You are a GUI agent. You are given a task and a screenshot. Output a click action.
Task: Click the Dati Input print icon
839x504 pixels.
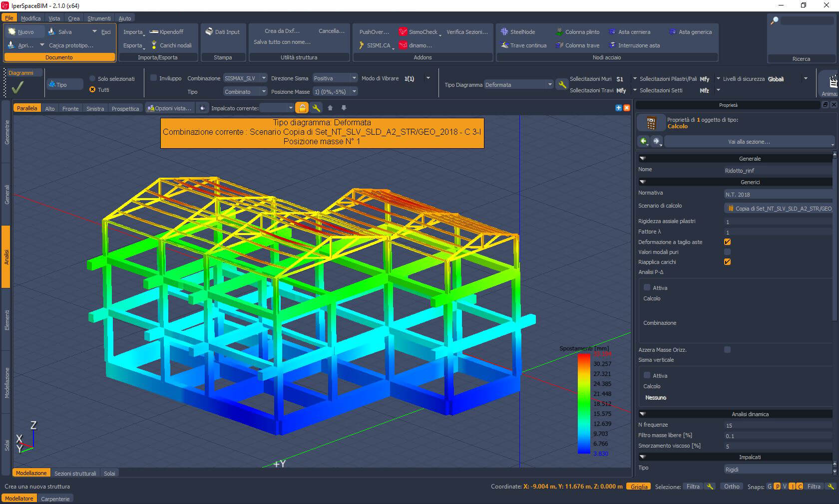[209, 31]
